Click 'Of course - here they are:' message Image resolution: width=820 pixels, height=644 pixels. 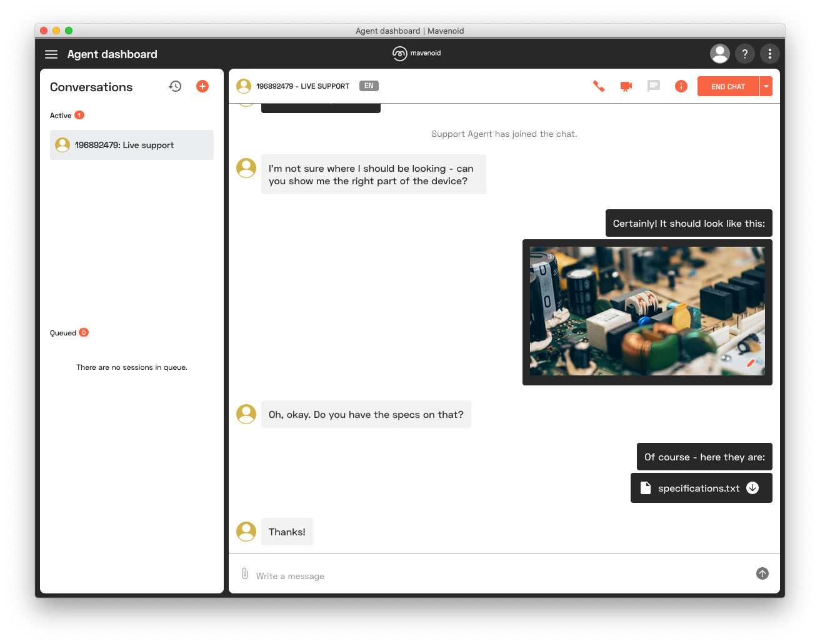click(x=704, y=457)
